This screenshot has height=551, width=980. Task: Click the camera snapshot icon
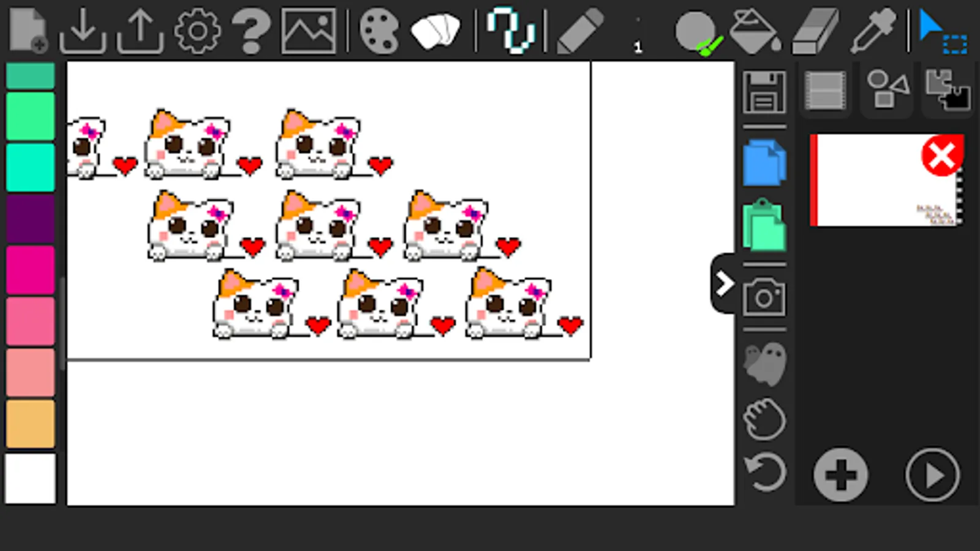coord(764,297)
